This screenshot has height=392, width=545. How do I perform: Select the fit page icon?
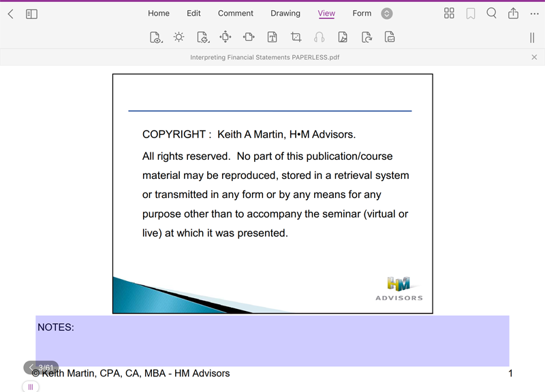[225, 37]
